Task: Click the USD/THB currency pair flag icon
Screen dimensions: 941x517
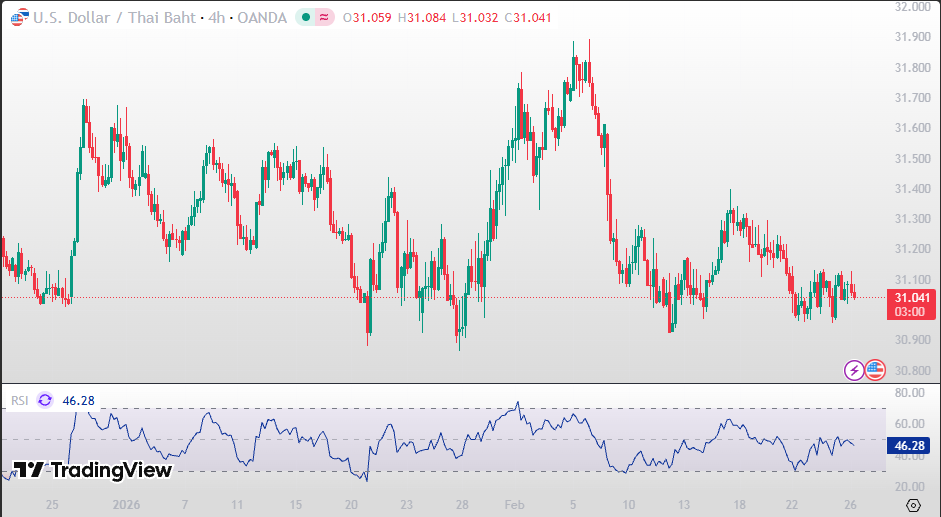Action: [x=19, y=18]
